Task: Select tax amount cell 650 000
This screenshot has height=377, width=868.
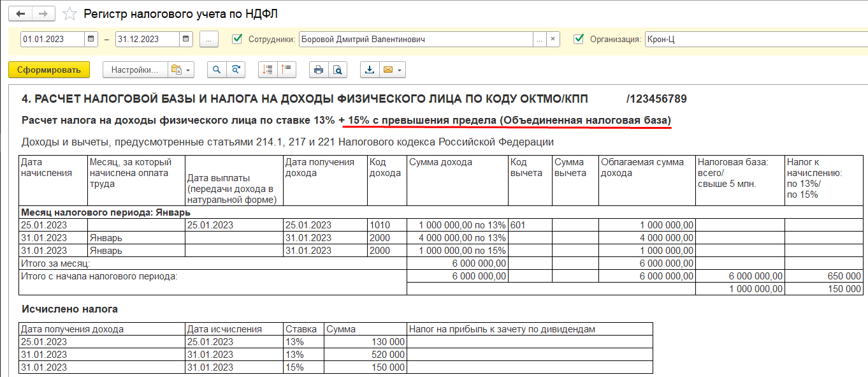Action: [824, 276]
